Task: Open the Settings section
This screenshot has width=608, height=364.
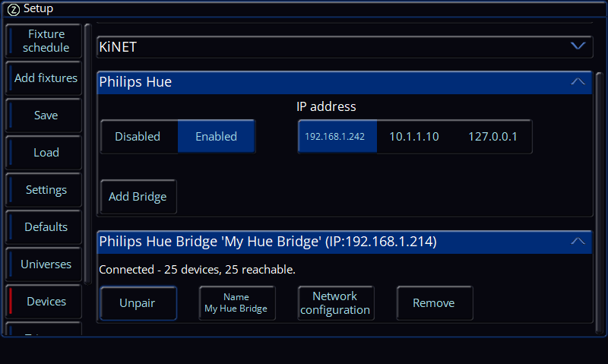Action: pyautogui.click(x=44, y=189)
